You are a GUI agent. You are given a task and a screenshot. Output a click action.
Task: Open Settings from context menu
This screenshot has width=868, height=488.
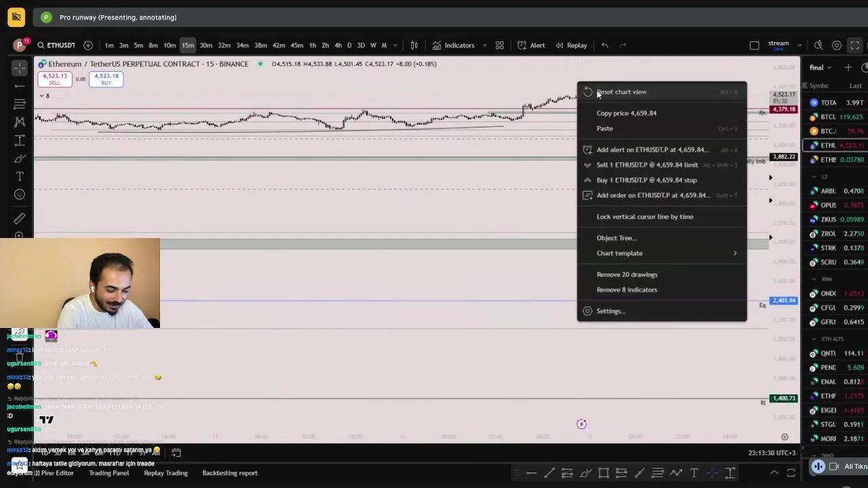[662, 311]
